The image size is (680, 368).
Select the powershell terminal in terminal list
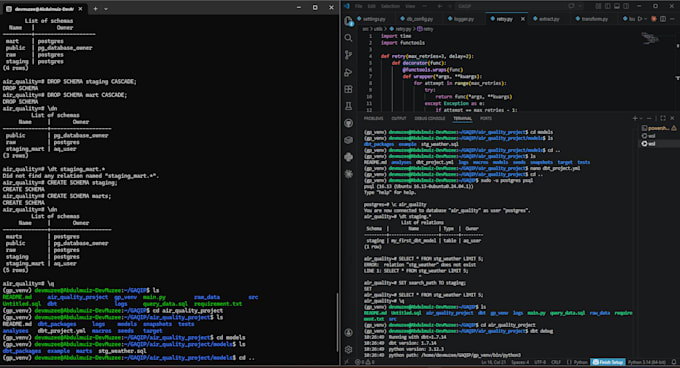(x=658, y=128)
